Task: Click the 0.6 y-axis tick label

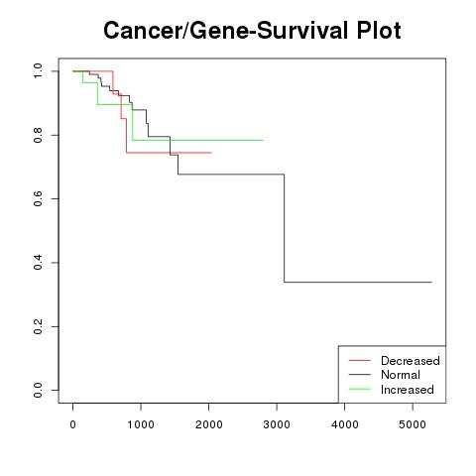Action: pyautogui.click(x=38, y=198)
